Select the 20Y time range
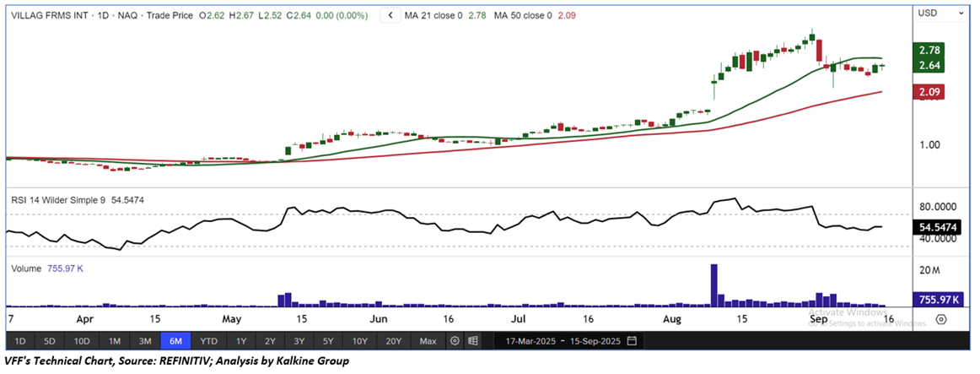The width and height of the screenshot is (980, 374). (394, 341)
